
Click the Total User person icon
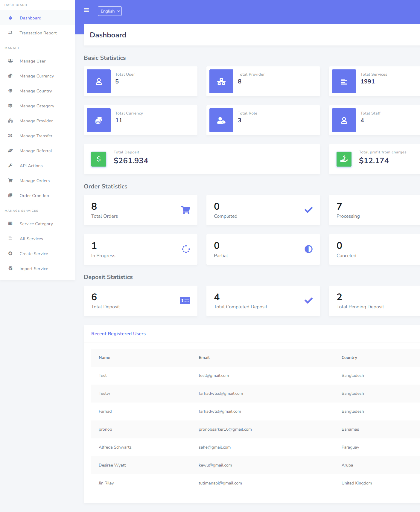point(99,81)
